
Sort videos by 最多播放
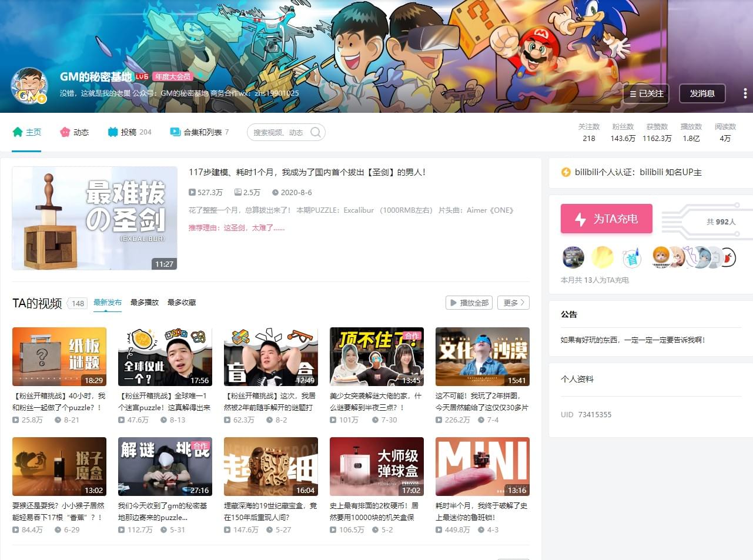pyautogui.click(x=145, y=303)
